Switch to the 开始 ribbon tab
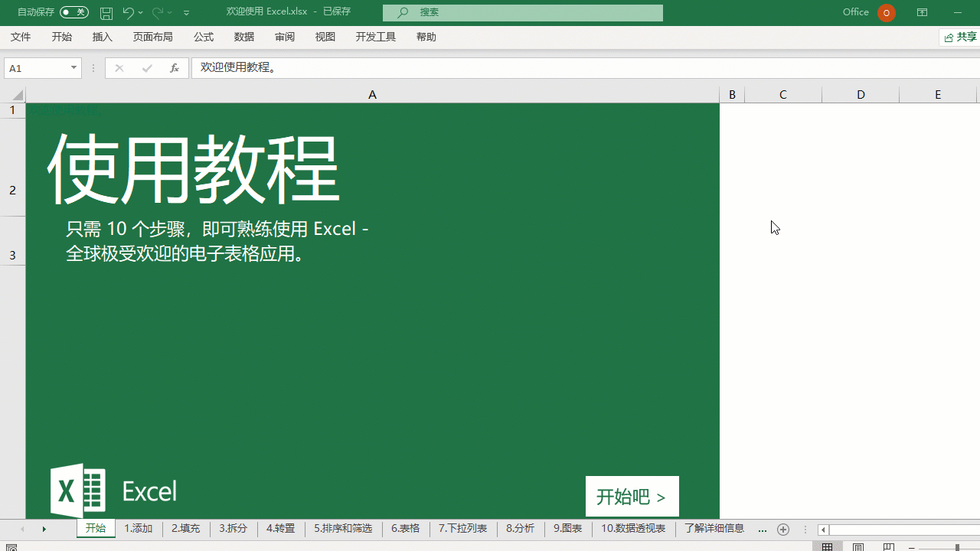This screenshot has width=980, height=551. tap(62, 37)
